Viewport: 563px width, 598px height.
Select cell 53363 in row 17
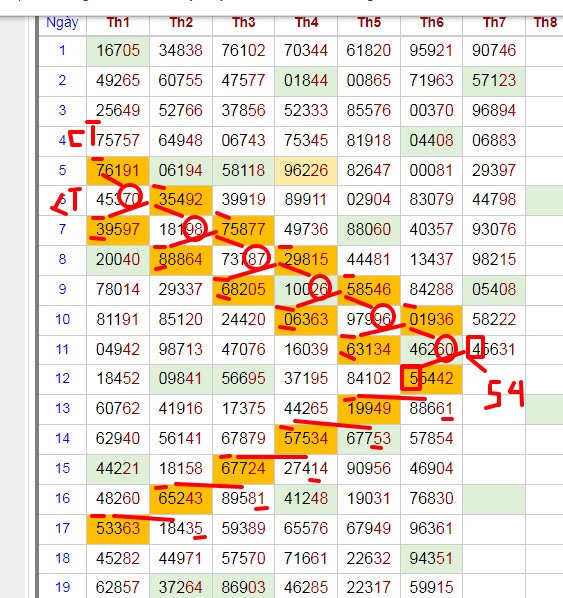coord(118,529)
